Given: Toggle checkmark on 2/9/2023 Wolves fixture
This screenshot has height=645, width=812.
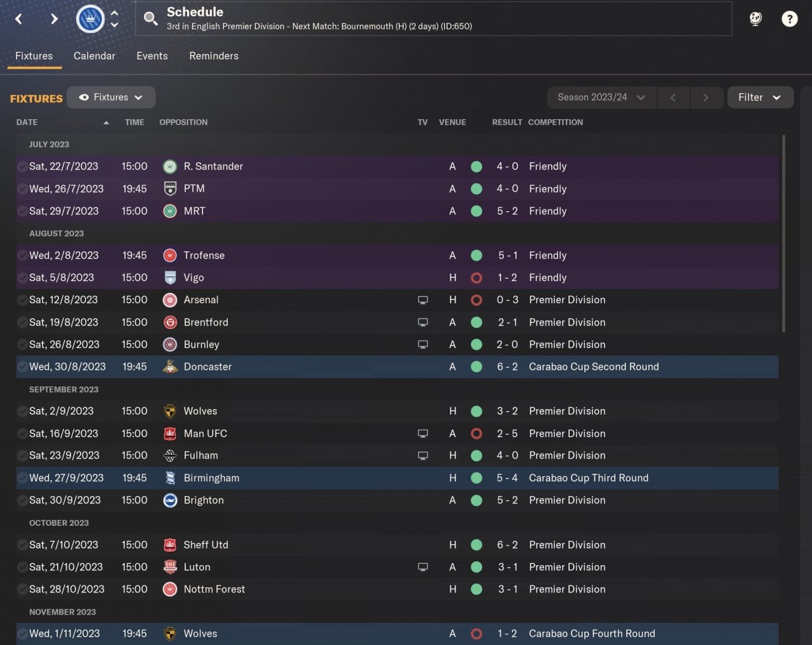Looking at the screenshot, I should (22, 411).
